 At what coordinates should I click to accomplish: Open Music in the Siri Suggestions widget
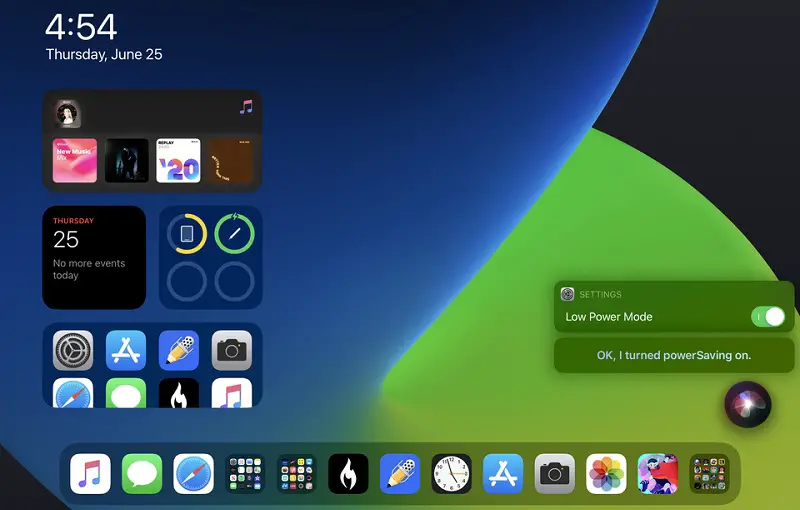point(232,393)
